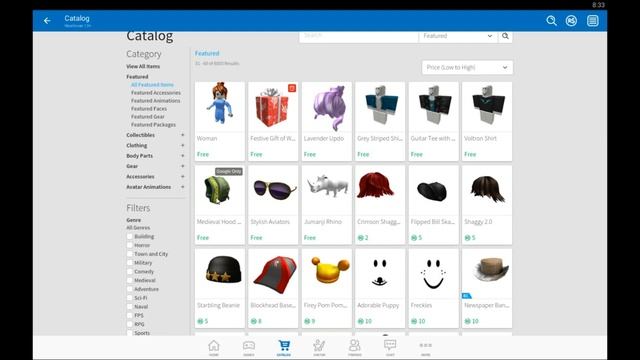Viewport: 640px width, 360px height.
Task: Expand the Collectibles category
Action: tap(182, 135)
